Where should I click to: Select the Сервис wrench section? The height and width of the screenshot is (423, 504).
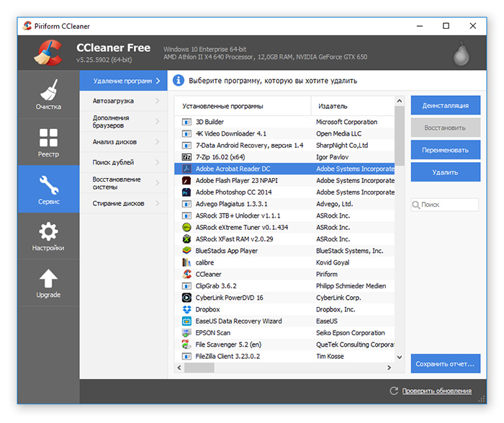48,189
